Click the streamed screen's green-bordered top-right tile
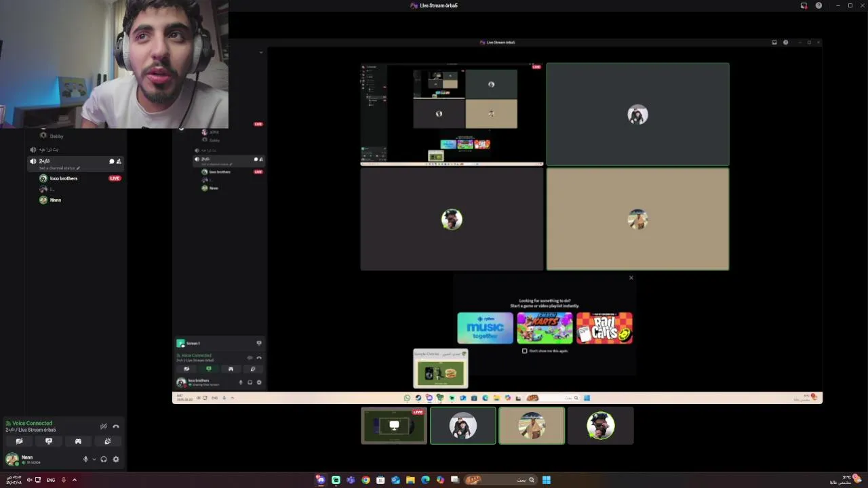The image size is (868, 488). pos(637,115)
